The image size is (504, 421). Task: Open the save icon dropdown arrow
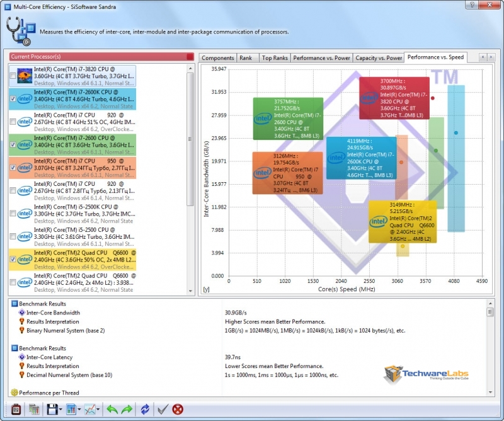pyautogui.click(x=60, y=410)
